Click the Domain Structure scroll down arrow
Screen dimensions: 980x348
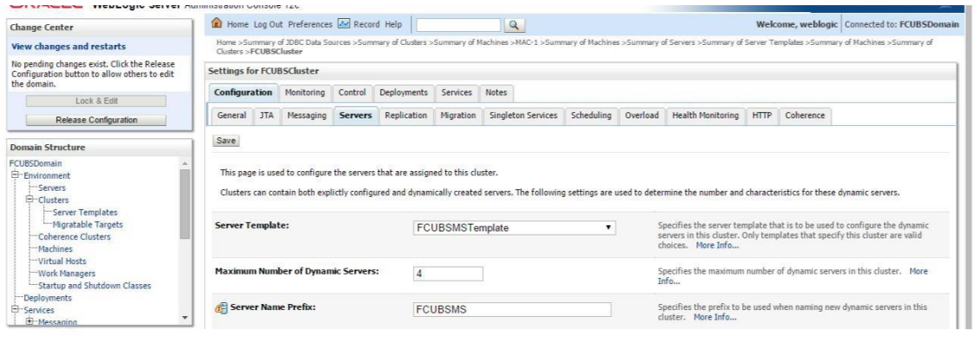click(x=184, y=319)
